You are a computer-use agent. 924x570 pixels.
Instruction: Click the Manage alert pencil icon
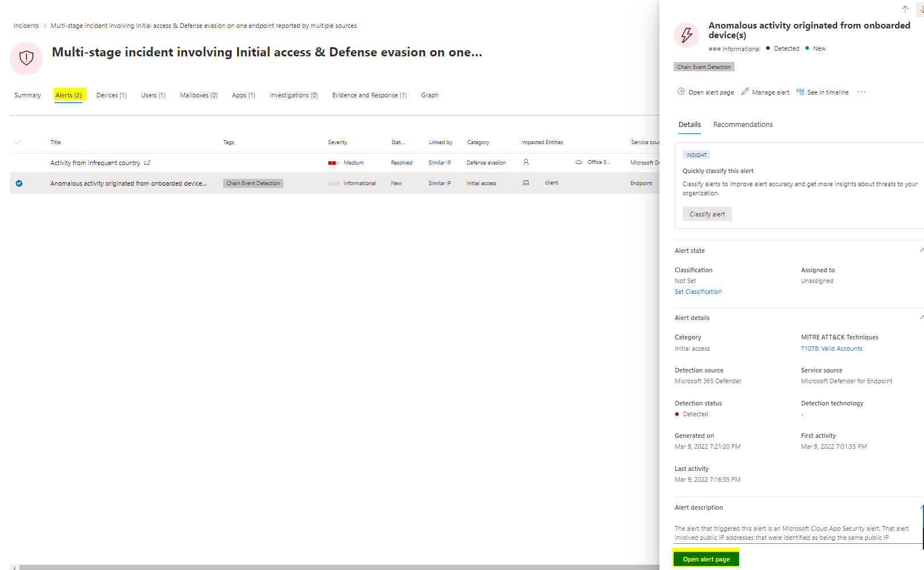click(745, 92)
